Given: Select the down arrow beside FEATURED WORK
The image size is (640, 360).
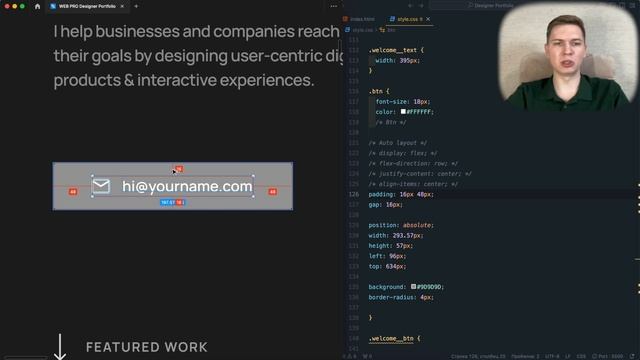Looking at the screenshot, I should (60, 347).
